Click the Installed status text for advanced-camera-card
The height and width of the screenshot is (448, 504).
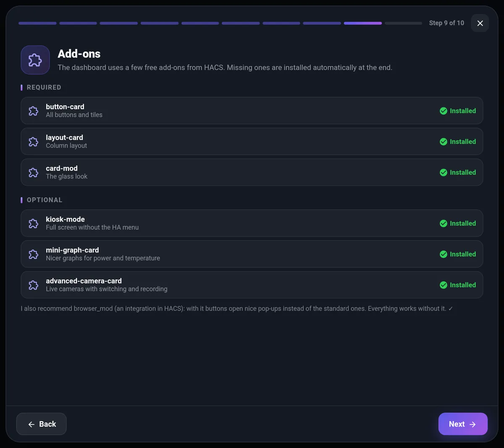463,285
